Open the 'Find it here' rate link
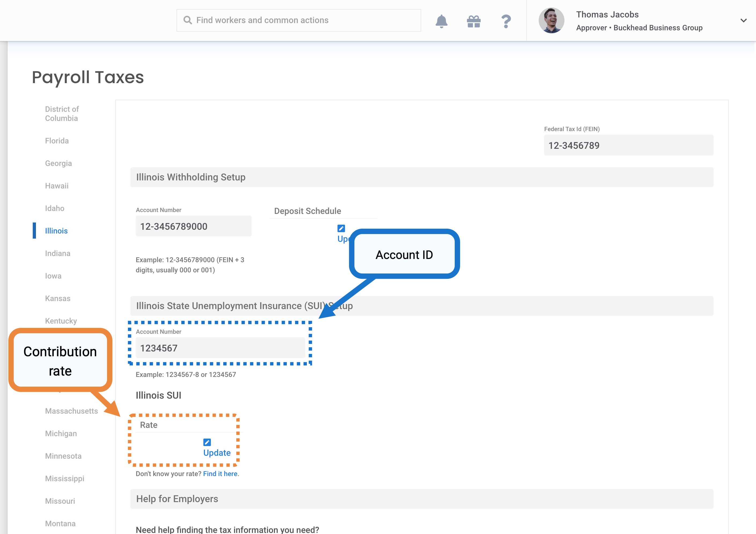The image size is (756, 534). [x=220, y=474]
